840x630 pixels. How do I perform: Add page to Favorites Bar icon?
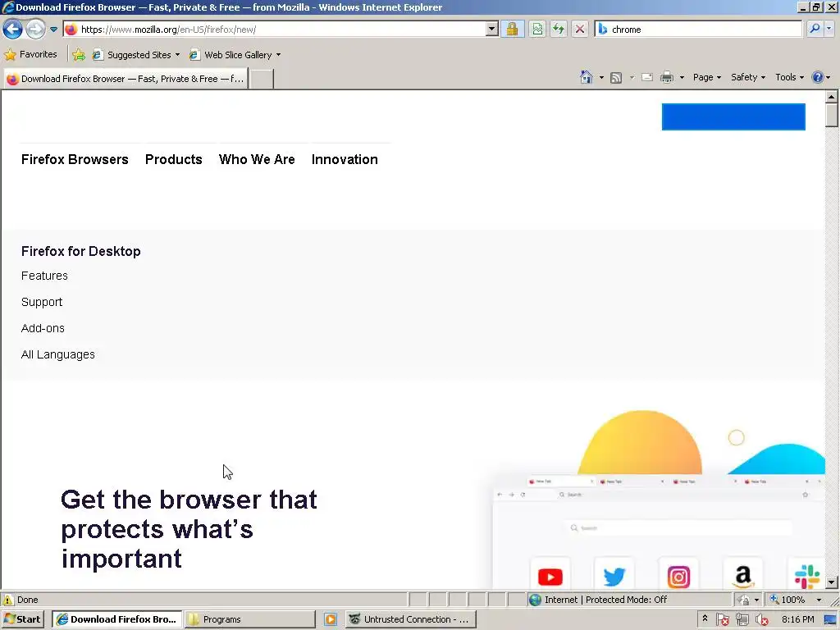click(x=79, y=55)
